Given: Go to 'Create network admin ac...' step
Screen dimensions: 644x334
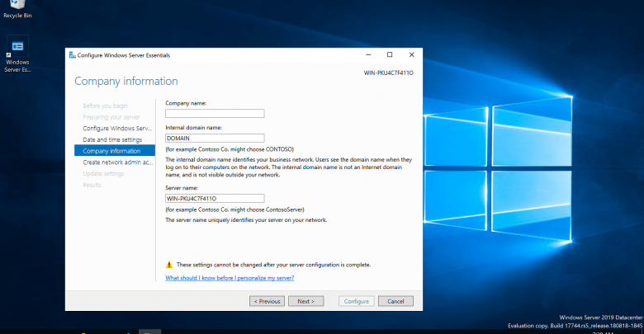Looking at the screenshot, I should tap(118, 162).
